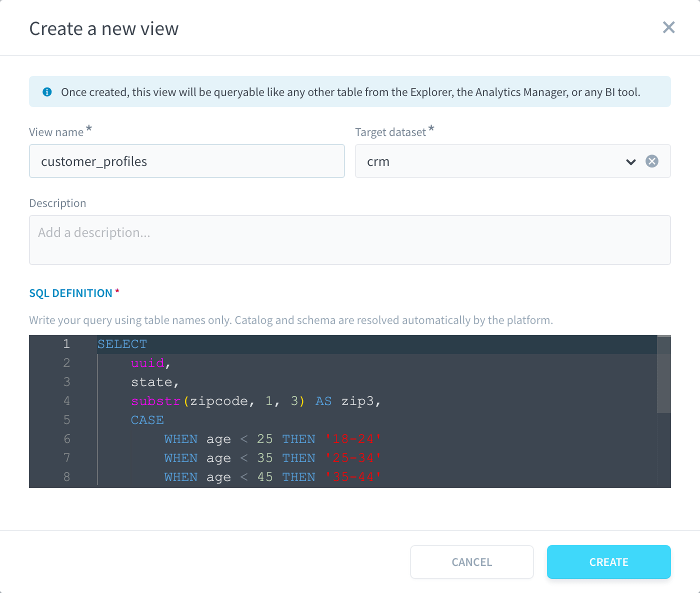Focus the Add a description text area

tap(349, 240)
